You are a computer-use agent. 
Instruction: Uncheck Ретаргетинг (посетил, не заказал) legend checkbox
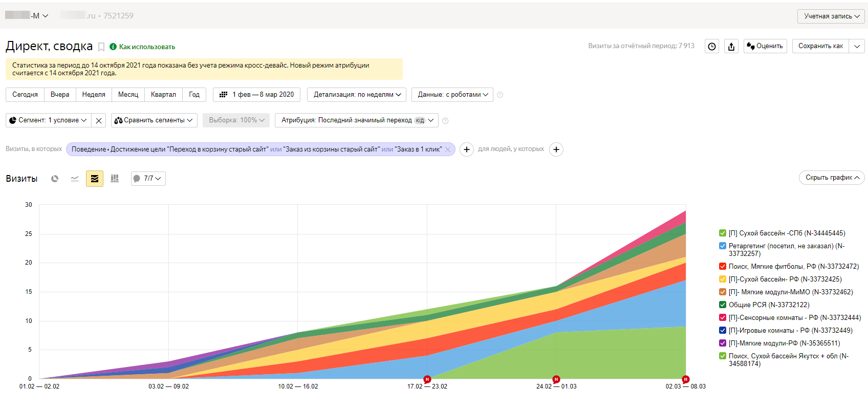[x=723, y=246]
